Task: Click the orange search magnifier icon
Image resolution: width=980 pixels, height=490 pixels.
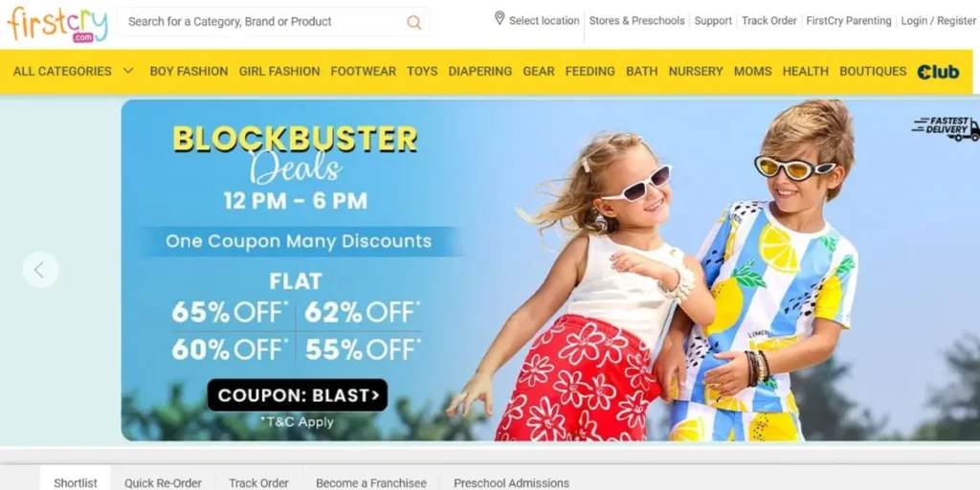Action: click(413, 23)
